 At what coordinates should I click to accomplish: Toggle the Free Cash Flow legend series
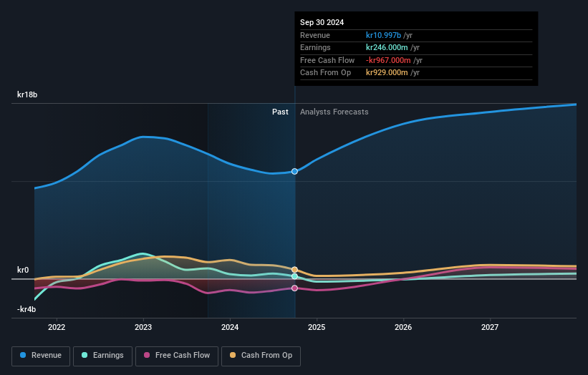[x=177, y=356]
